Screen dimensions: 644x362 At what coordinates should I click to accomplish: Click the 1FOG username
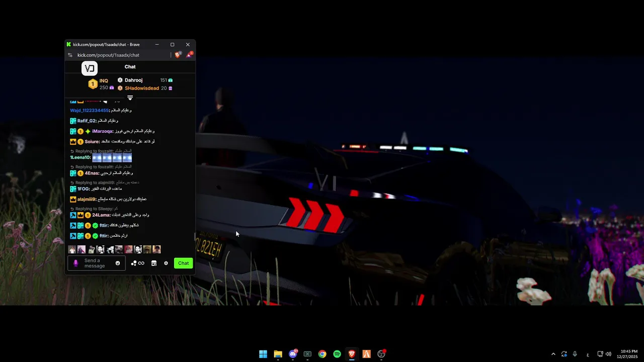click(84, 189)
